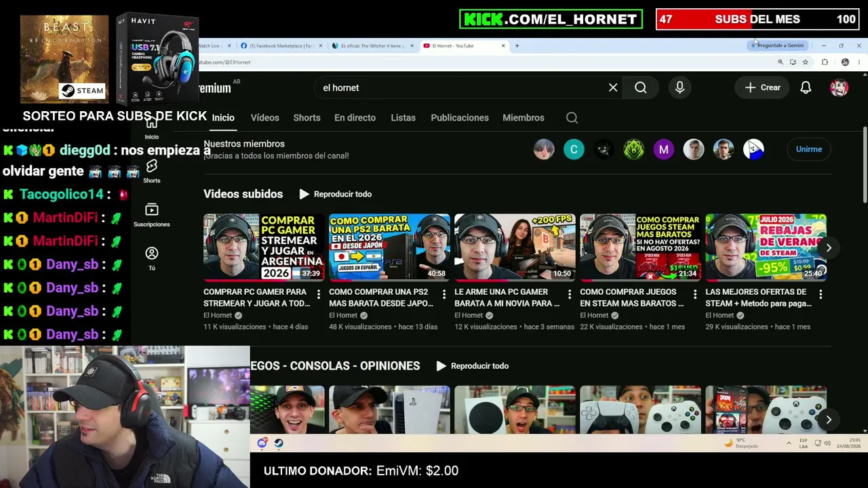Click '48 K visualizaciones · hace 13 días' text
Viewport: 868px width, 488px height.
[383, 327]
